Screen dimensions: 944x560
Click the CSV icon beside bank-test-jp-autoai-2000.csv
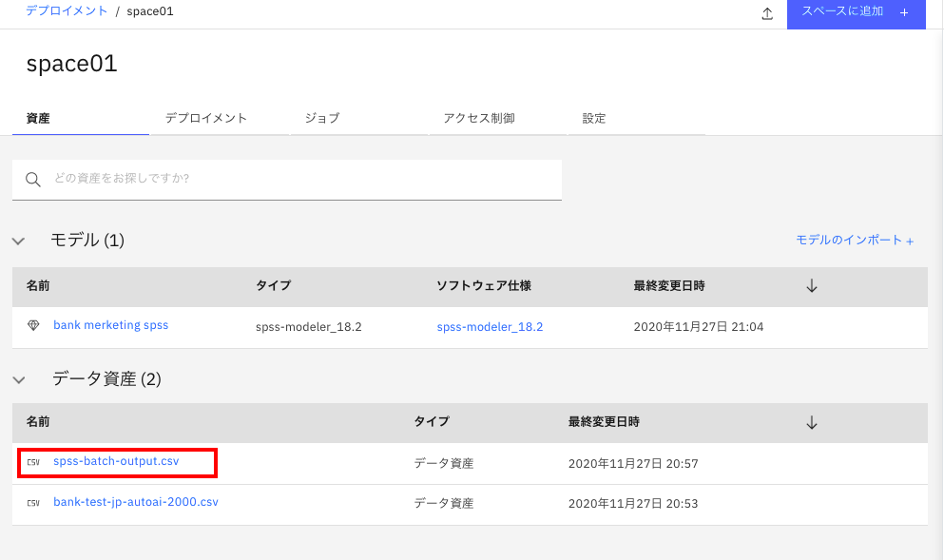[35, 502]
